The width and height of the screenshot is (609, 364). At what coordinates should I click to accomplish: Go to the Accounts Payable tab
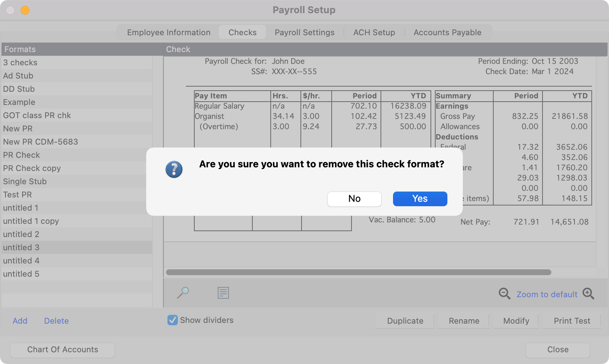447,32
